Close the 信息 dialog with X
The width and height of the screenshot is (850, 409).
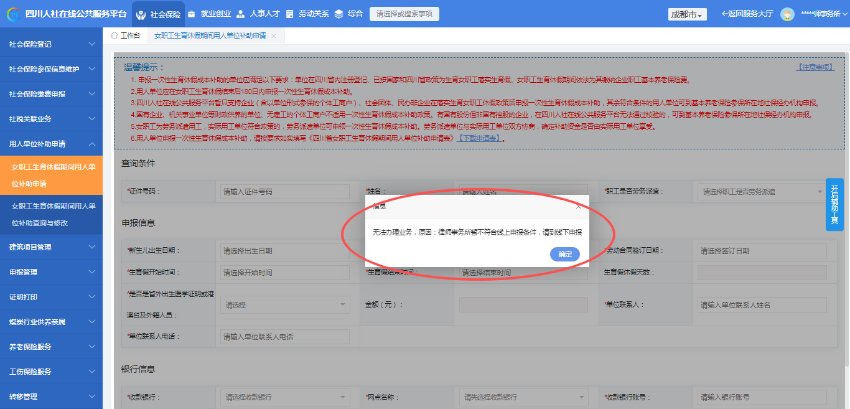(x=578, y=207)
